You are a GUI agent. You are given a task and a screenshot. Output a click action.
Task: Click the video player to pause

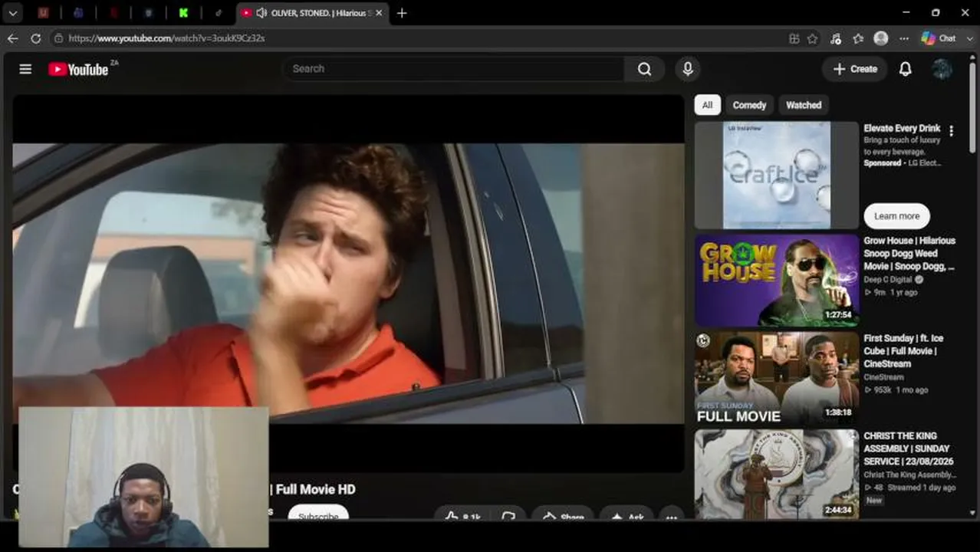pyautogui.click(x=348, y=282)
